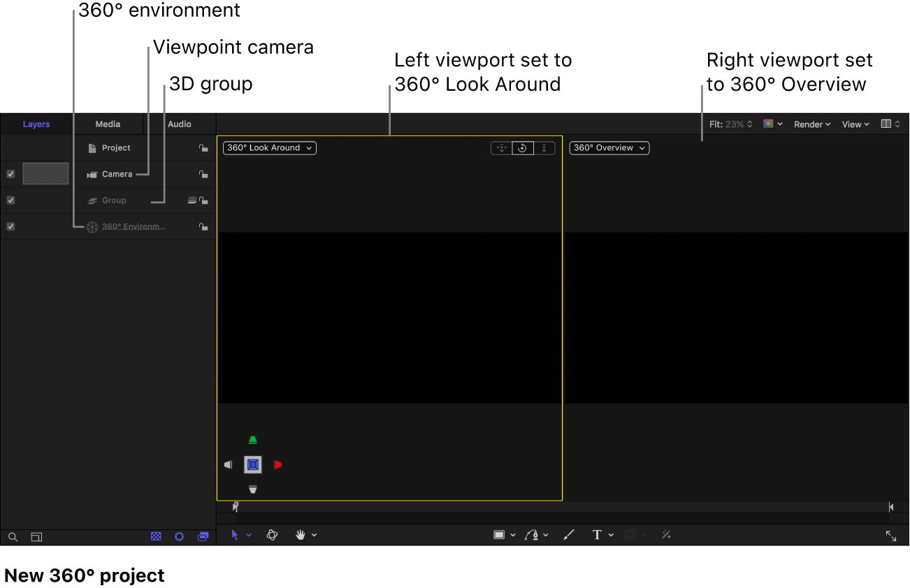Switch to the Audio tab
910x588 pixels.
[x=180, y=124]
